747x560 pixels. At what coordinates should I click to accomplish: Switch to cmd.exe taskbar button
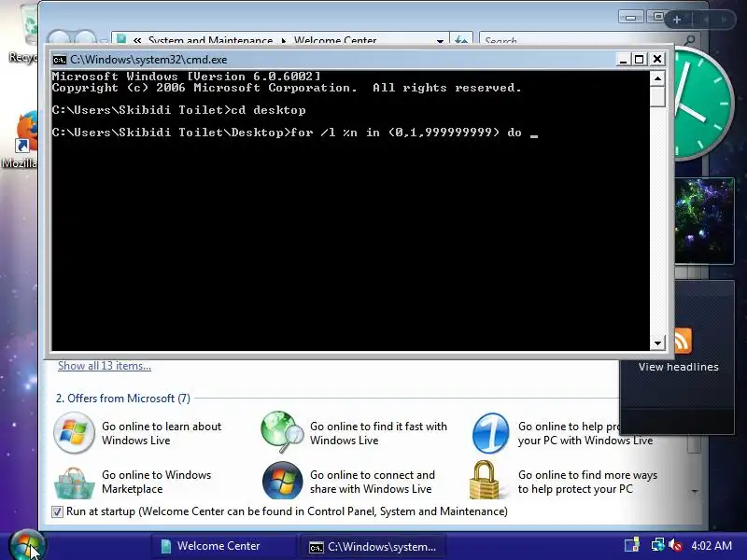click(x=373, y=547)
